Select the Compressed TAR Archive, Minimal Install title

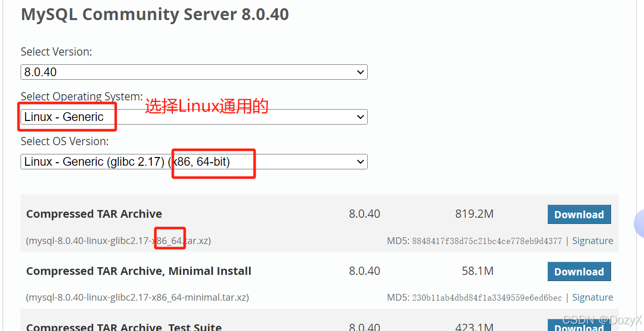point(139,271)
